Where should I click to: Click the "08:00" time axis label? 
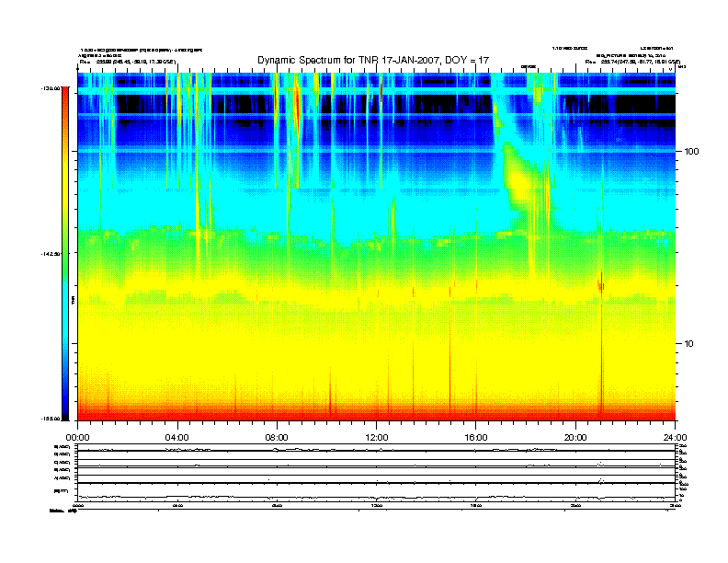[x=277, y=438]
